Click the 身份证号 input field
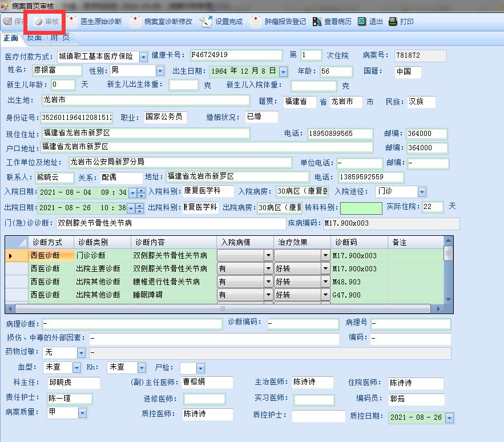Image resolution: width=504 pixels, height=442 pixels. 76,118
